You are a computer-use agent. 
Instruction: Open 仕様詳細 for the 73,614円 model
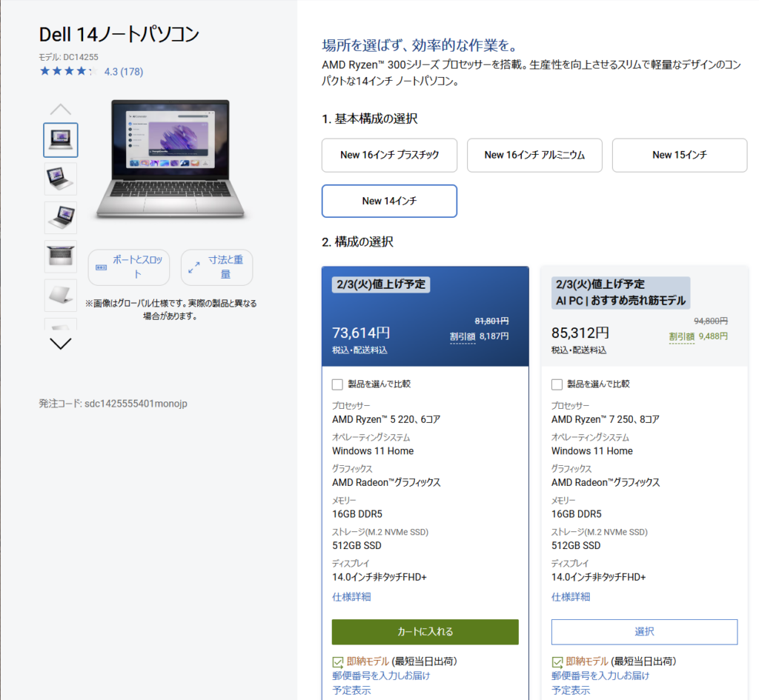[351, 596]
